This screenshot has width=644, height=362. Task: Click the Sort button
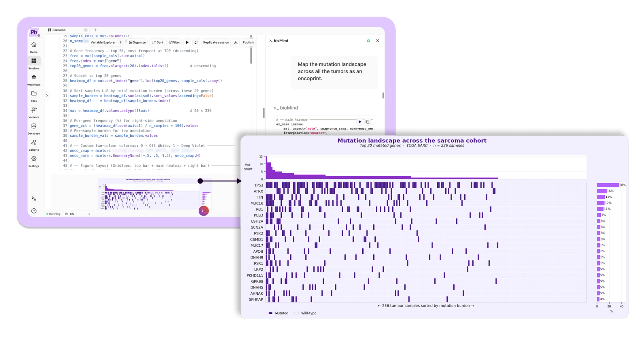pyautogui.click(x=158, y=42)
